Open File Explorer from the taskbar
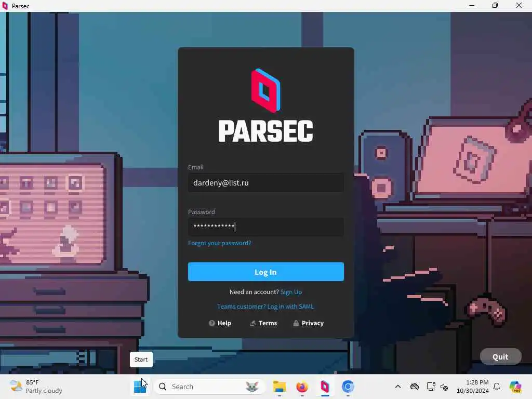Viewport: 532px width, 399px height. coord(279,387)
